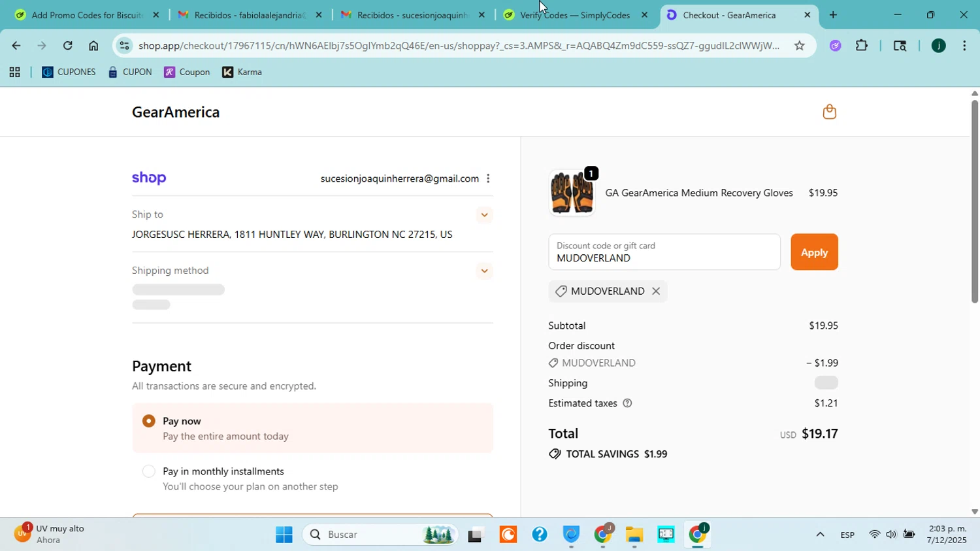Open the help question mark taskbar app
This screenshot has width=980, height=551.
539,535
